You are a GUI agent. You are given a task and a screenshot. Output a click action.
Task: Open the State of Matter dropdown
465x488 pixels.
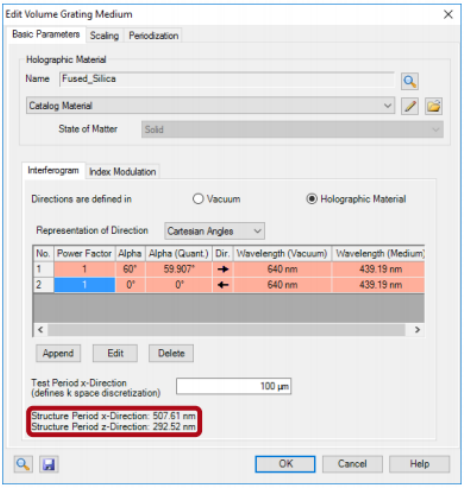click(292, 129)
